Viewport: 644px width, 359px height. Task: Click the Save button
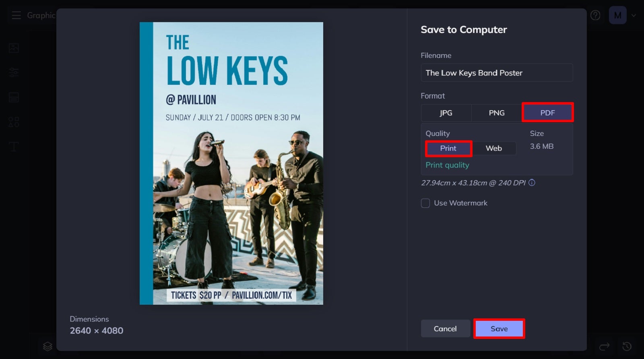[499, 328]
